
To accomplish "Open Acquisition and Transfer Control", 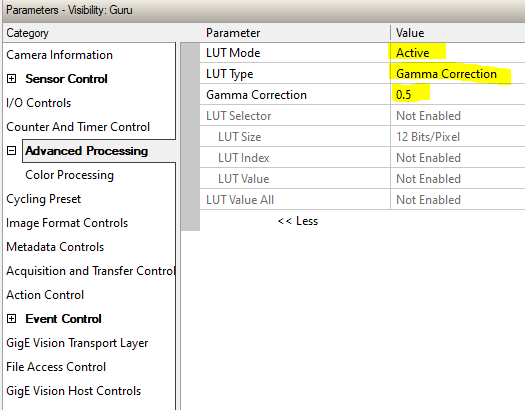I will tap(90, 271).
